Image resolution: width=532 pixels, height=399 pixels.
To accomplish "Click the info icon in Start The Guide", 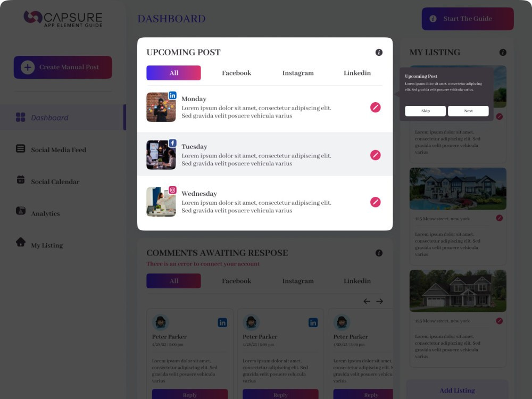I will (x=433, y=19).
